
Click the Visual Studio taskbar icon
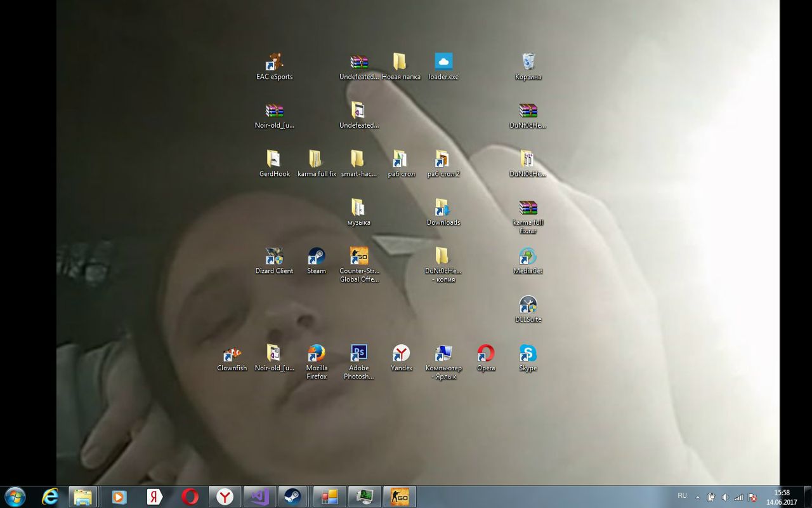(259, 497)
